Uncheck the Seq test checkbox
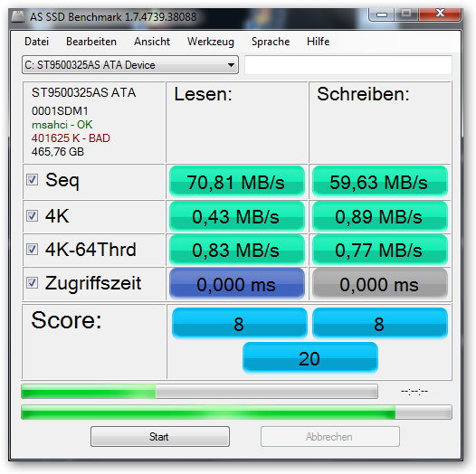The height and width of the screenshot is (474, 476). [32, 179]
